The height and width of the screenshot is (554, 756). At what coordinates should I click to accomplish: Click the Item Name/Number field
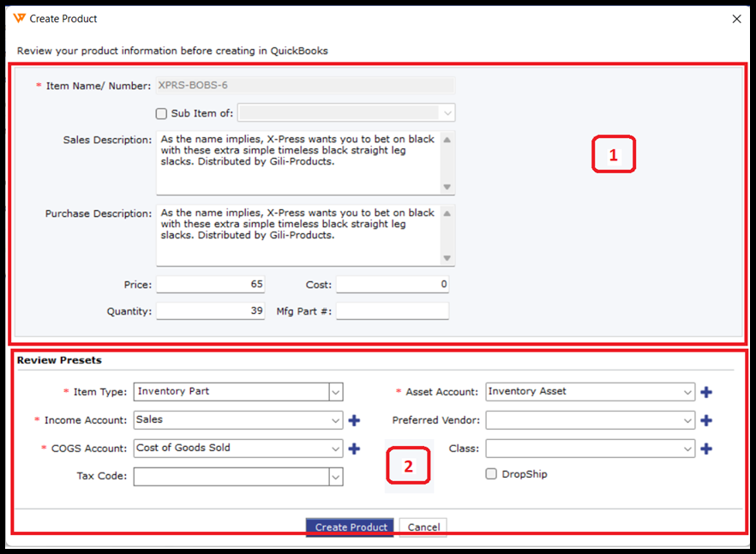tap(305, 86)
